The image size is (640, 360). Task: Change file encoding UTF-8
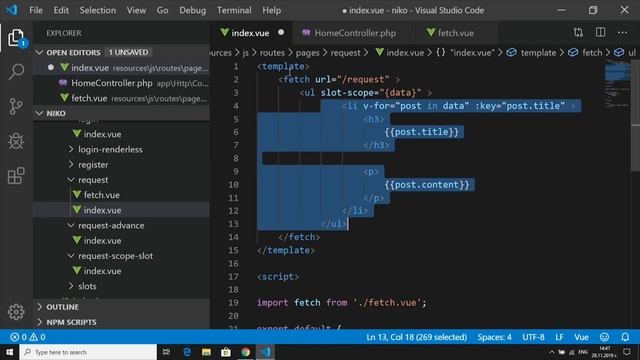(533, 337)
